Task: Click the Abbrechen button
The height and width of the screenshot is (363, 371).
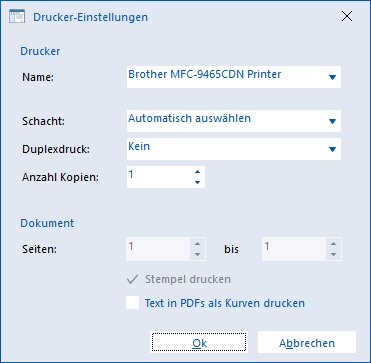Action: (x=307, y=342)
